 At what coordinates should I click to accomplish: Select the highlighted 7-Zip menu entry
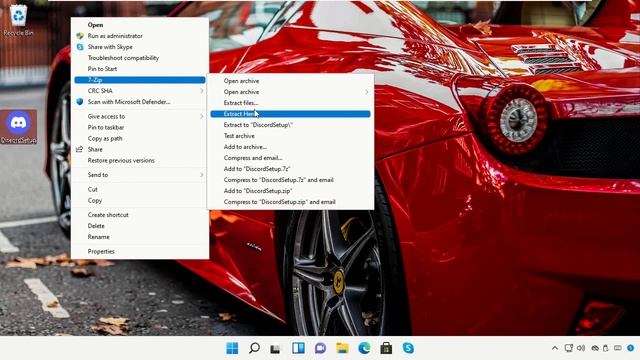140,80
